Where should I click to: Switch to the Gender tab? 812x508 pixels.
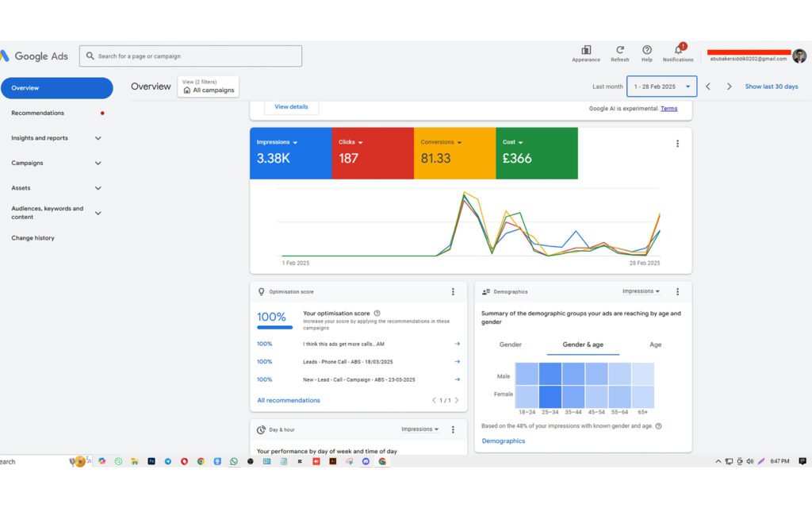pos(510,344)
